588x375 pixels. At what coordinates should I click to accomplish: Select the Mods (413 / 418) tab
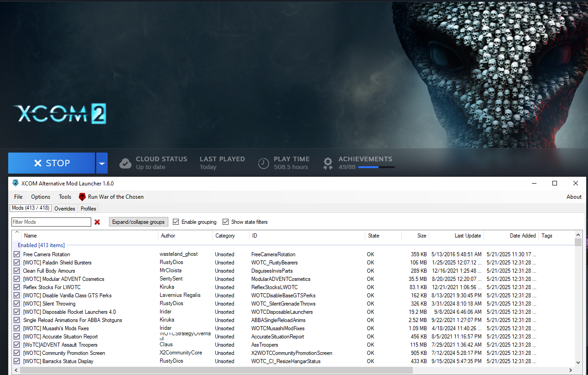tap(31, 208)
